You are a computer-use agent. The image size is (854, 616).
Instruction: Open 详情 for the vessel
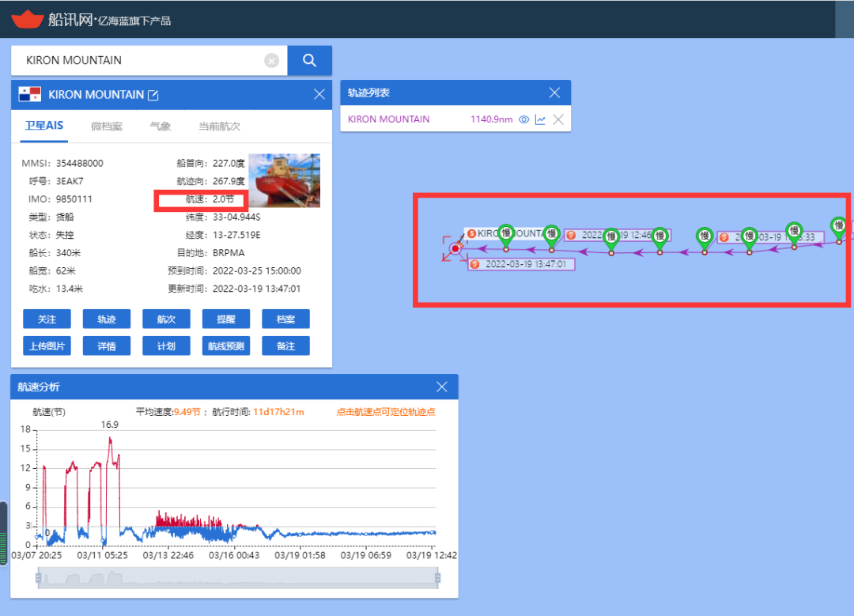coord(107,346)
